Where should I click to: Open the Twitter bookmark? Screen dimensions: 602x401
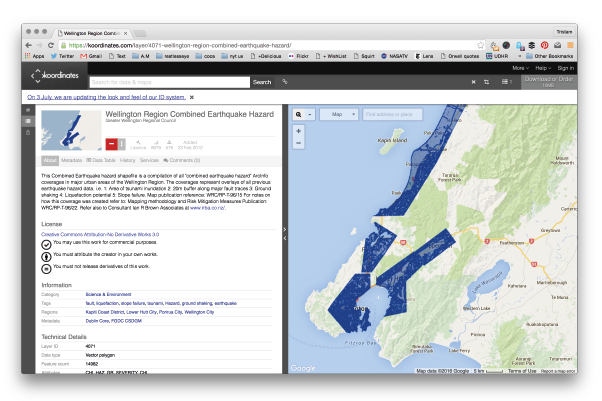[x=63, y=56]
